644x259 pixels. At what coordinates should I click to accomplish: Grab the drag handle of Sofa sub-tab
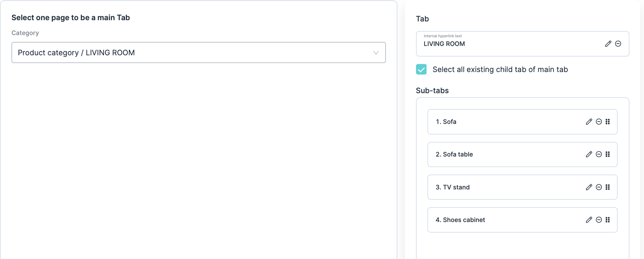point(608,122)
